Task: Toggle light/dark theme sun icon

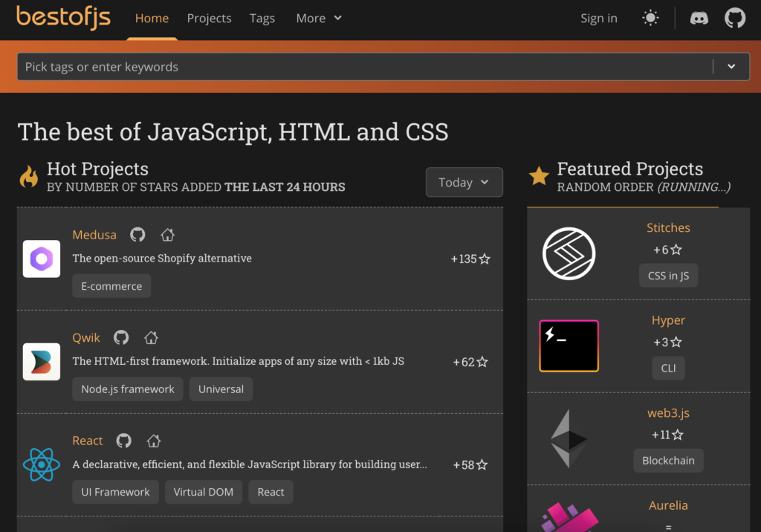Action: (x=650, y=19)
